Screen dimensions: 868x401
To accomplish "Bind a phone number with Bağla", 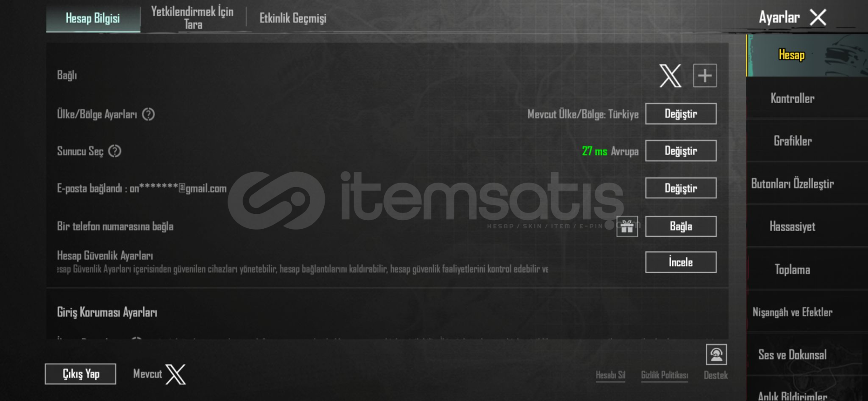I will (x=680, y=226).
